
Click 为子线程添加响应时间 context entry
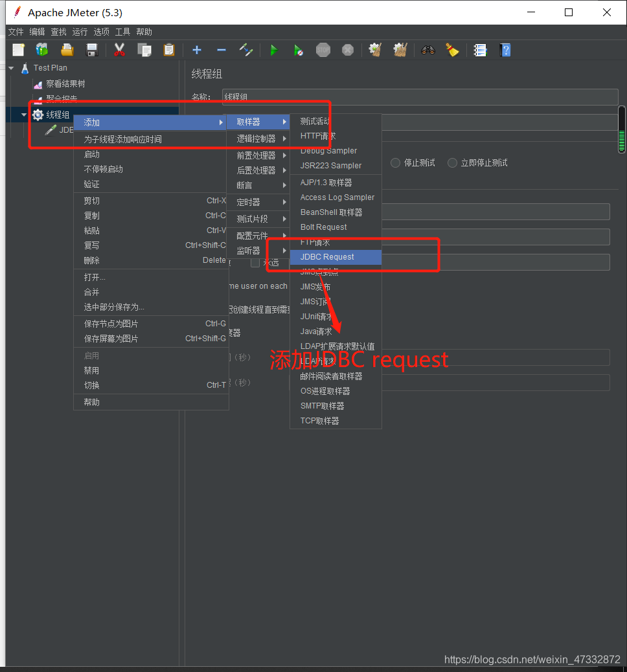[x=150, y=139]
